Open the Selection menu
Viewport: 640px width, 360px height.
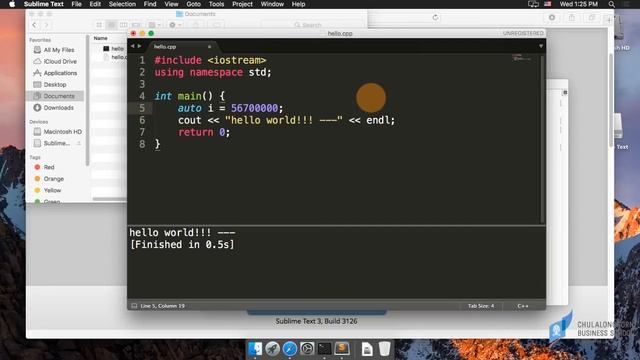[x=122, y=4]
